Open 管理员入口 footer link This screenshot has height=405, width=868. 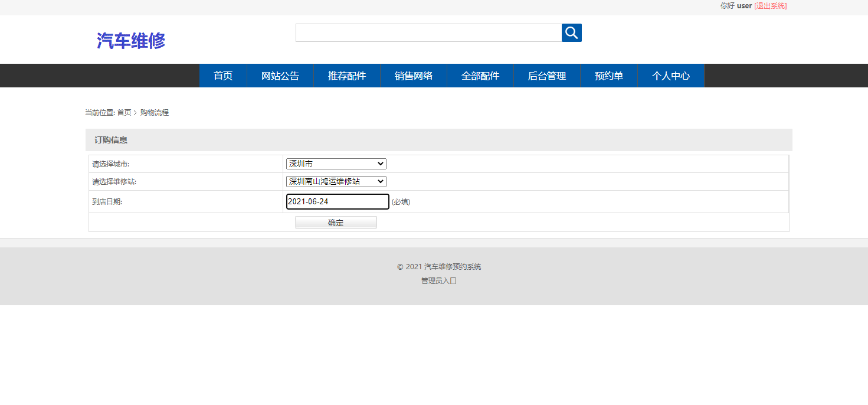point(439,281)
